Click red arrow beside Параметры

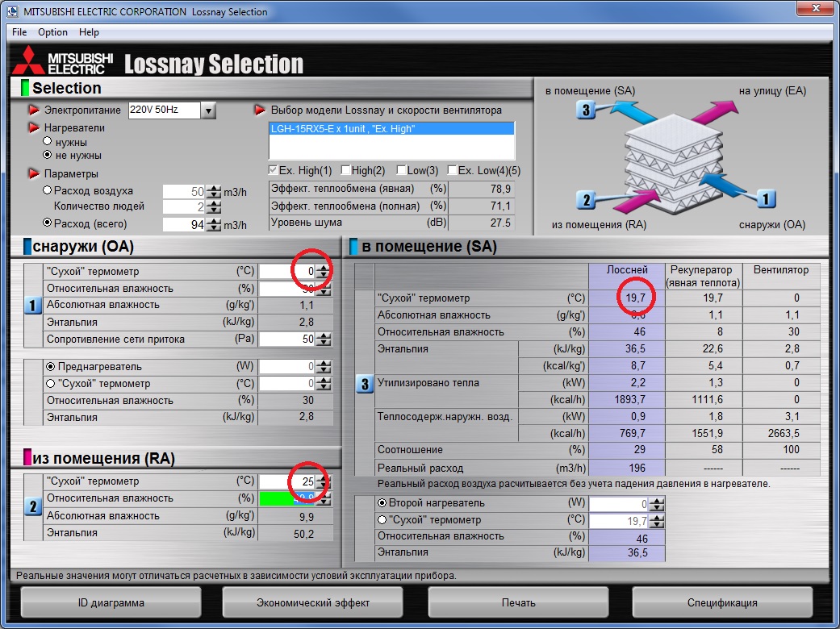[34, 173]
